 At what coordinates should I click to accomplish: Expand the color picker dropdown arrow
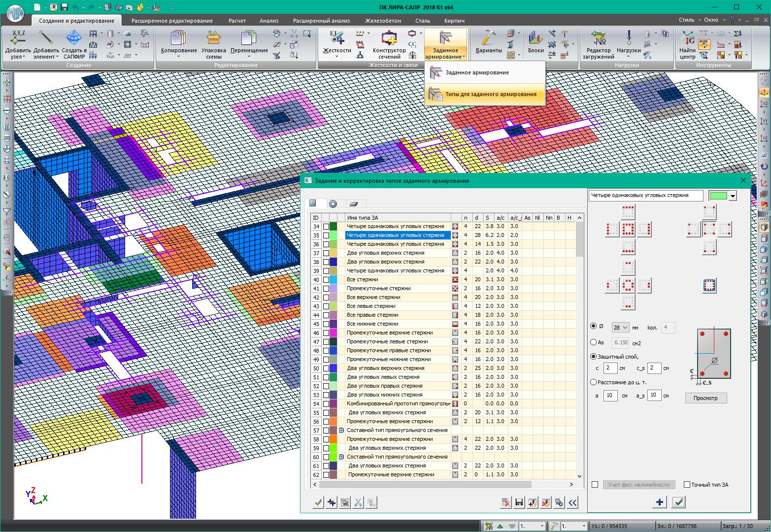pos(733,196)
